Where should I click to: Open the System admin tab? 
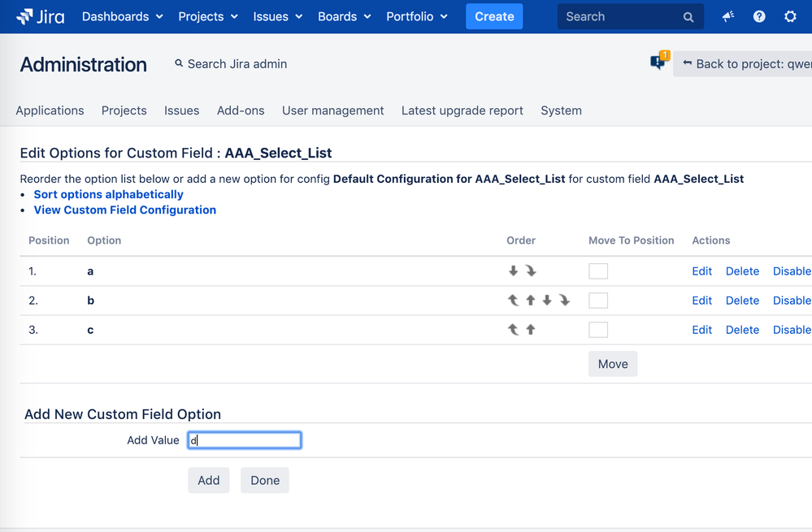(x=562, y=110)
